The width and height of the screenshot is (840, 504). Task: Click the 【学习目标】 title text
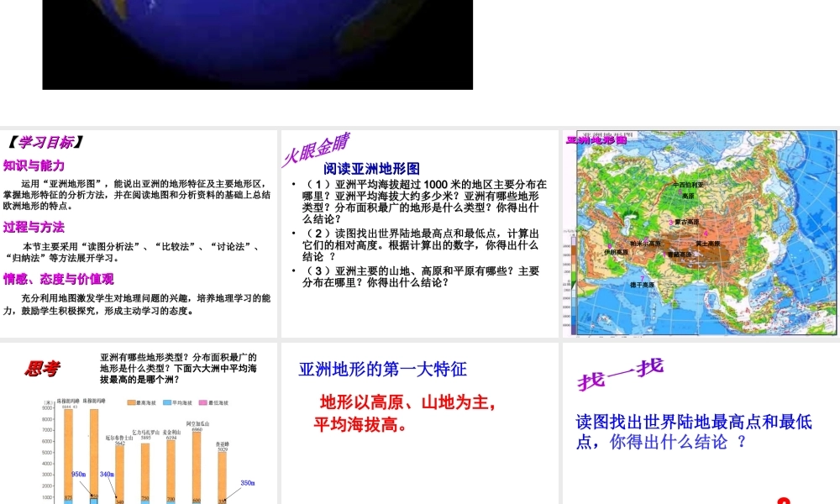pos(45,143)
